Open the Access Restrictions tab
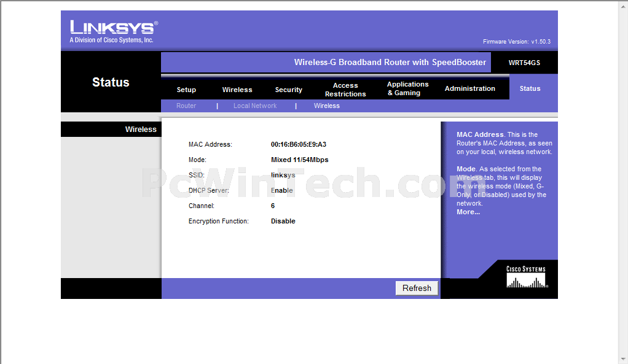Screen dimensions: 628x364 click(x=345, y=90)
